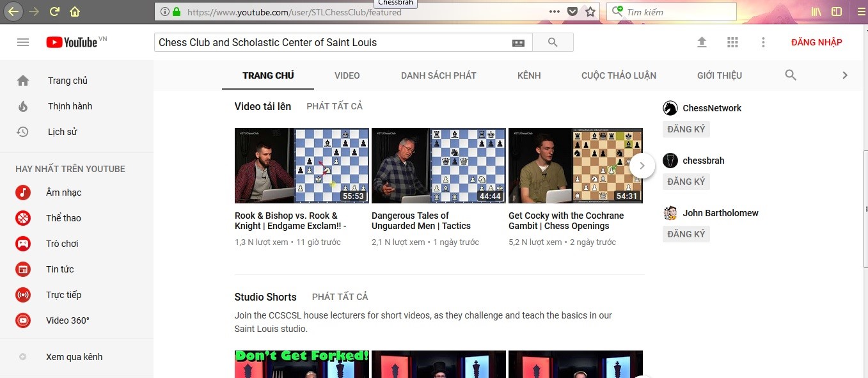Click the Video tải lên section heading

coord(263,106)
